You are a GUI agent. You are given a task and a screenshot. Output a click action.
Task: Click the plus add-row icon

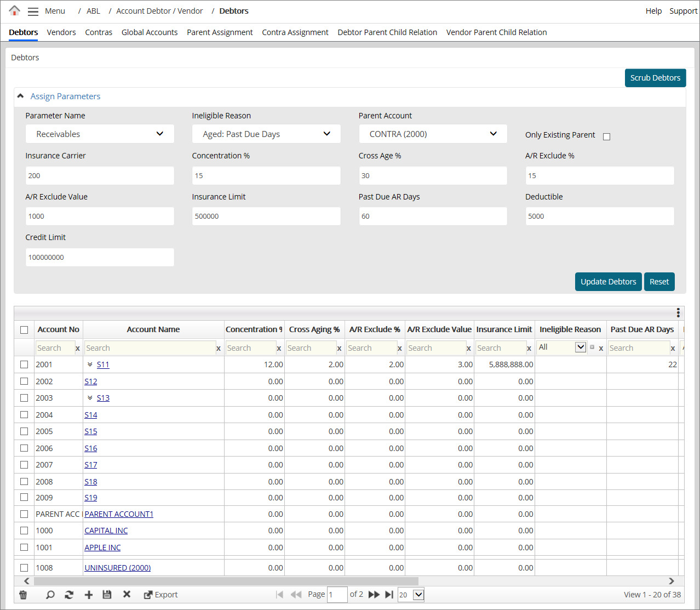coord(88,595)
